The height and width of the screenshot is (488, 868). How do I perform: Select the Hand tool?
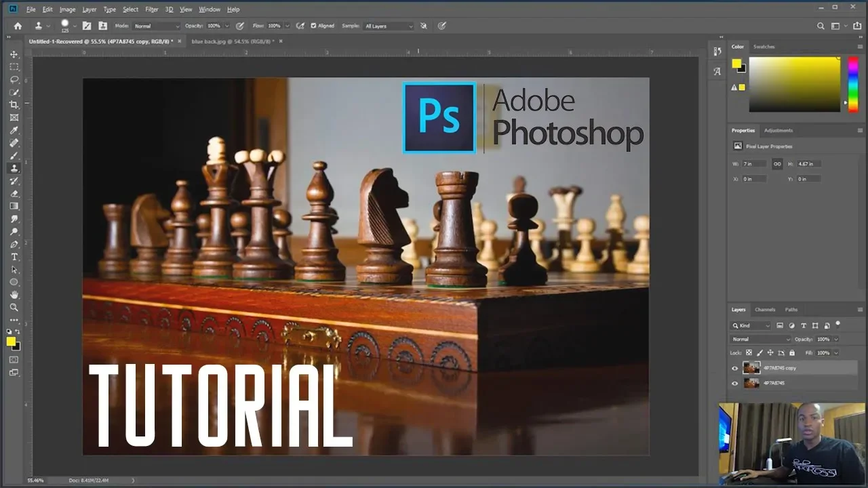(14, 295)
